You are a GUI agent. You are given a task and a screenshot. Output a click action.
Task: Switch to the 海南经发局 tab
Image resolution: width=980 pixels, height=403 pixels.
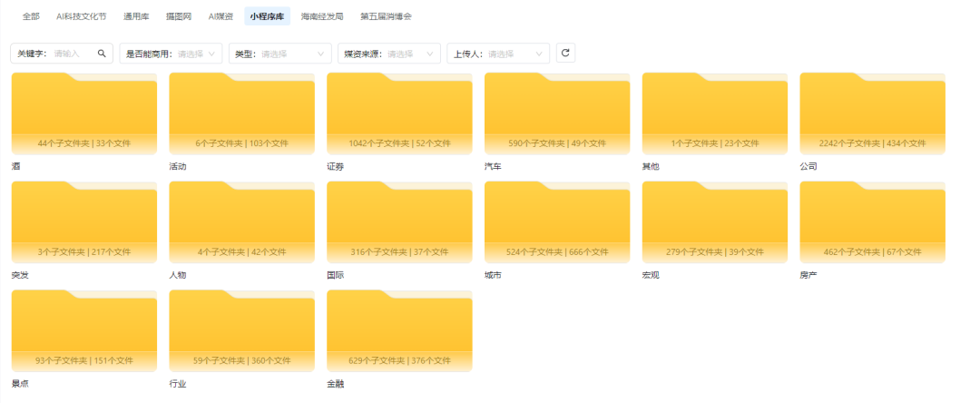pos(322,16)
